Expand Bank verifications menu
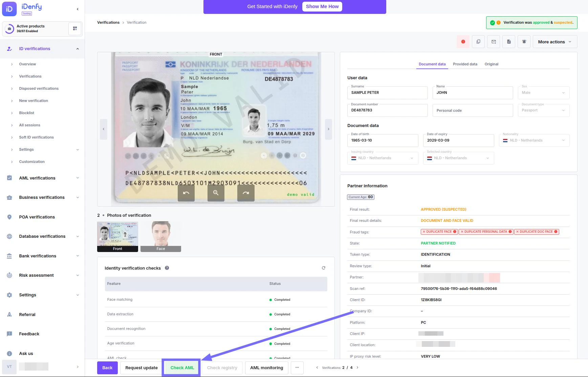The width and height of the screenshot is (588, 377). click(42, 256)
